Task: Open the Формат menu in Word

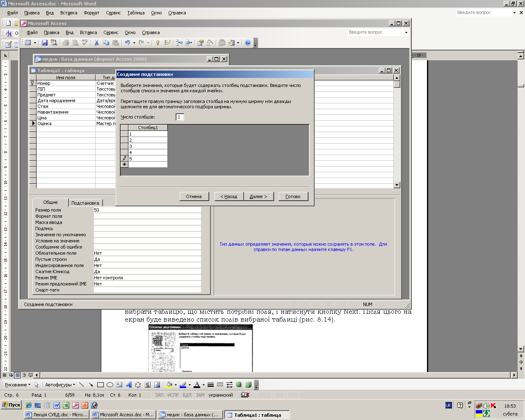Action: [x=91, y=13]
